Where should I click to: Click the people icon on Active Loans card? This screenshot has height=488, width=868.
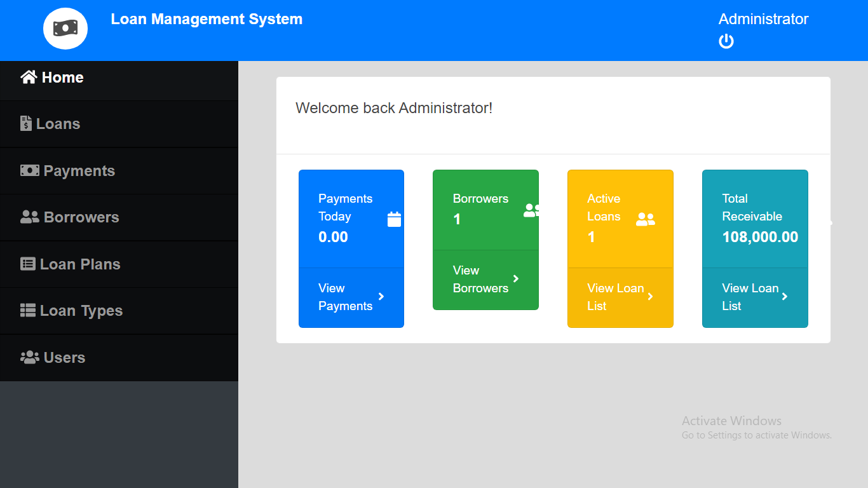click(x=646, y=219)
